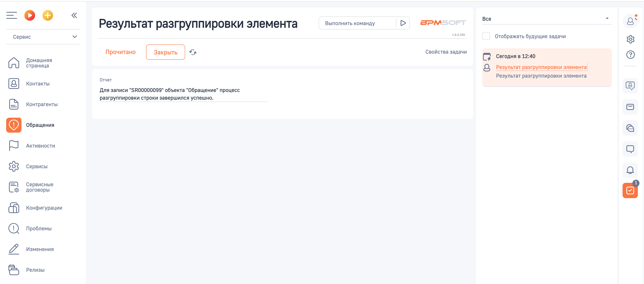Open Домашняя страница menu item
This screenshot has width=644, height=284.
(39, 63)
